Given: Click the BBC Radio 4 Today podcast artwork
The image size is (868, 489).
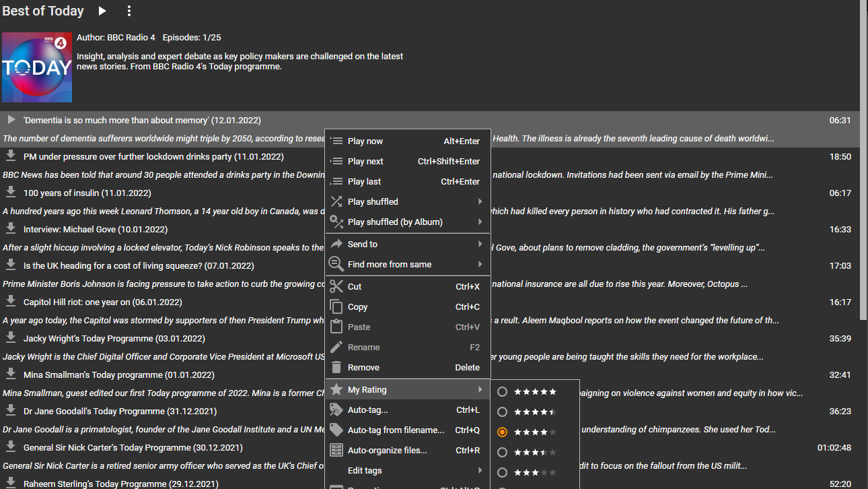Looking at the screenshot, I should pyautogui.click(x=37, y=67).
